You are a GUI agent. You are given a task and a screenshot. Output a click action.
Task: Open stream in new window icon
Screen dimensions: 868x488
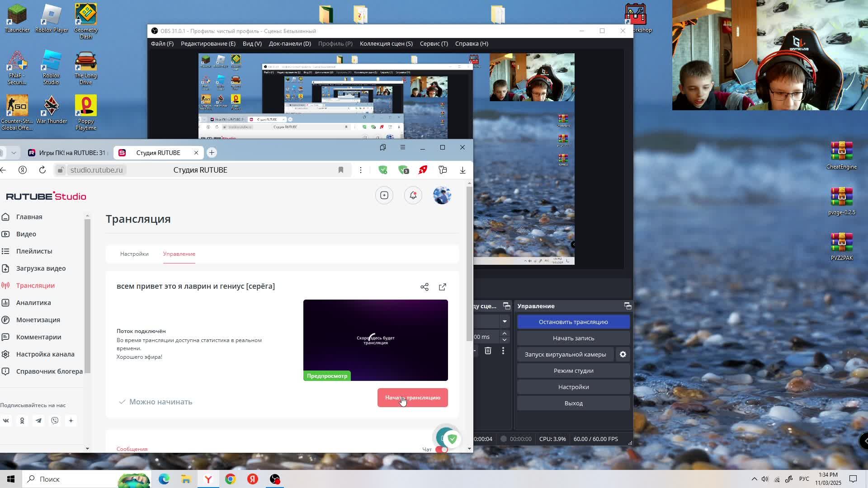tap(442, 287)
